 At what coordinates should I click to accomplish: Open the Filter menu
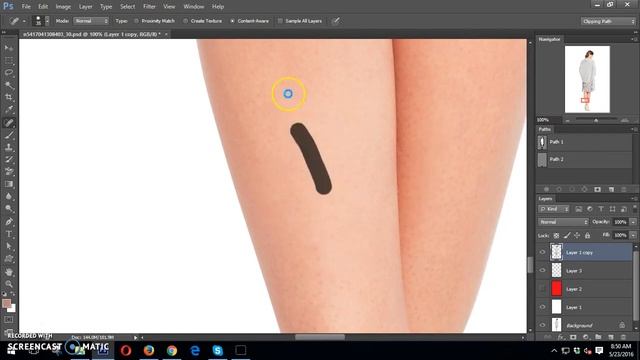pos(149,7)
